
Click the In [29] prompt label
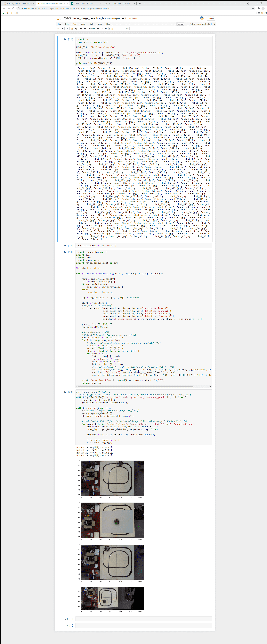coord(69,392)
